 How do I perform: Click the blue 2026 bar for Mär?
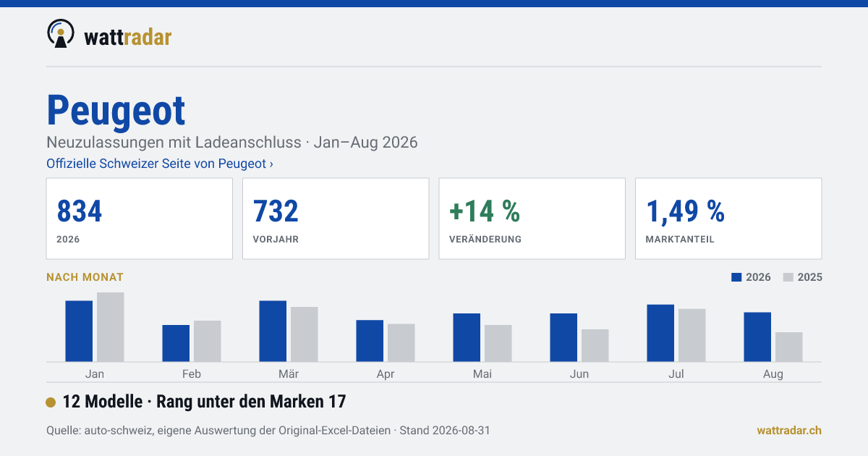[273, 331]
